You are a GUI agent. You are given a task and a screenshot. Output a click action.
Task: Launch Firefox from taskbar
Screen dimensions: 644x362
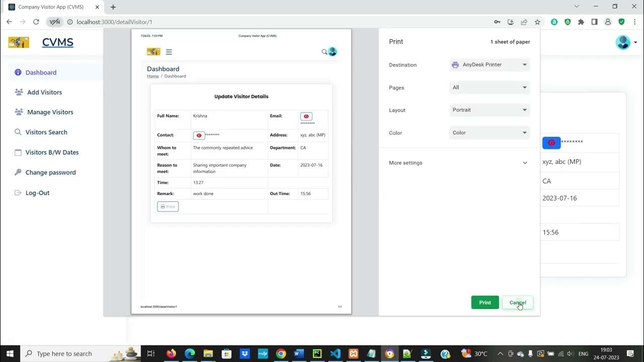point(172,353)
